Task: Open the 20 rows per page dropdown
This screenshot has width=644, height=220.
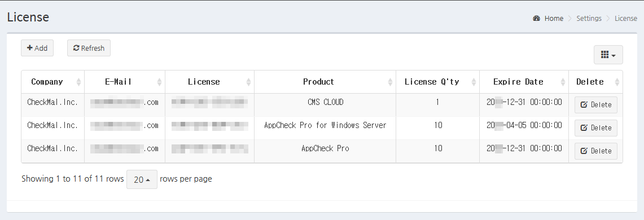Action: (142, 179)
